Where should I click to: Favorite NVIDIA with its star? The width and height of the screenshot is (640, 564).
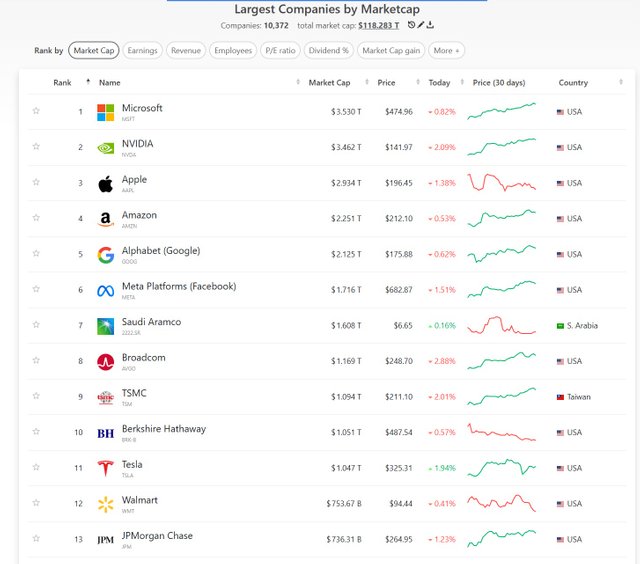point(36,146)
